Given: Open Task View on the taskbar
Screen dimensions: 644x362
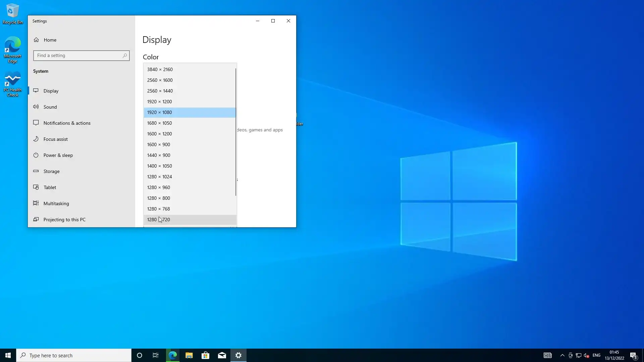Looking at the screenshot, I should coord(156,355).
